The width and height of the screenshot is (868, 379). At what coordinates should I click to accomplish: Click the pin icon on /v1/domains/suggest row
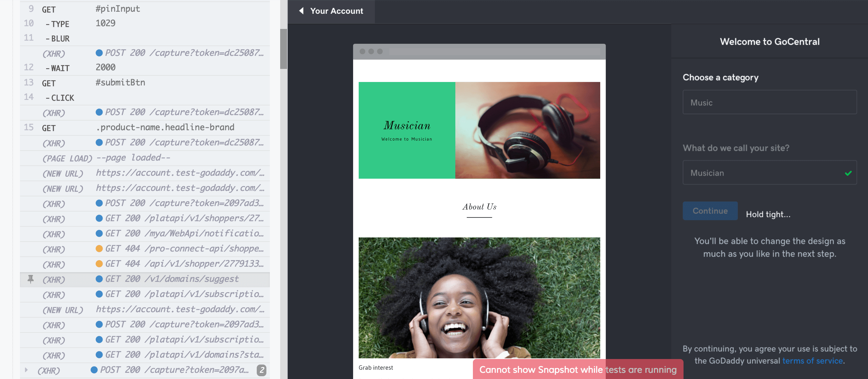click(x=31, y=279)
